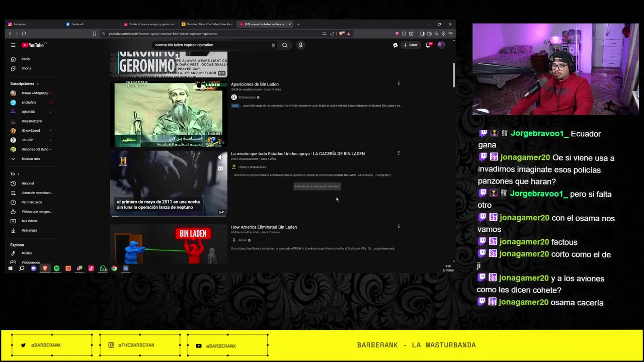Click the browser address bar URL
This screenshot has width=644, height=362.
163,34
